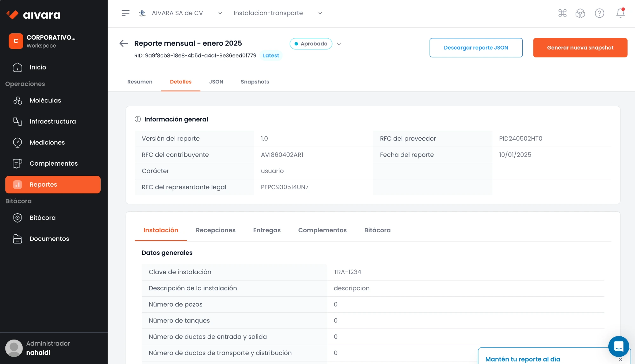Viewport: 635px width, 364px height.
Task: Open the Instalacion-transporte dropdown
Action: [x=278, y=13]
